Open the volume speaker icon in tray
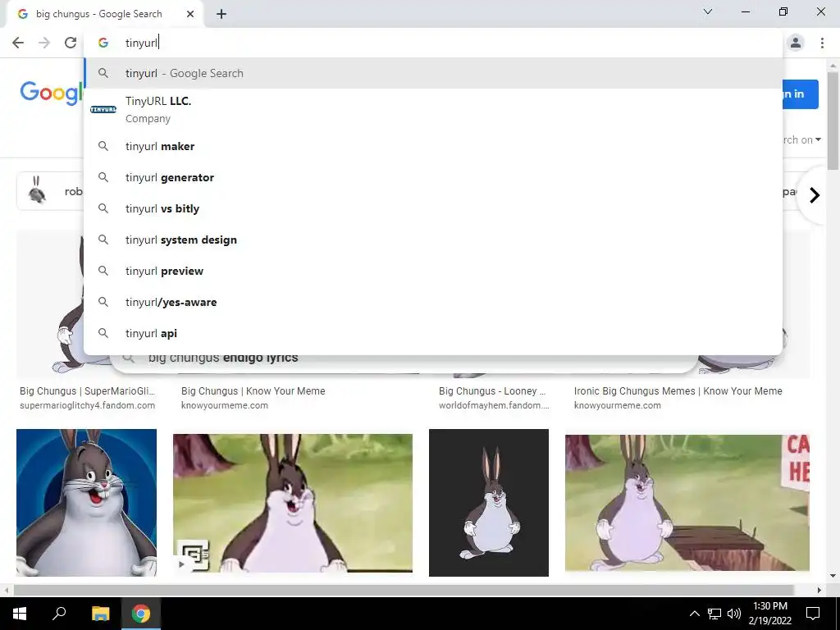840x630 pixels. (x=734, y=614)
